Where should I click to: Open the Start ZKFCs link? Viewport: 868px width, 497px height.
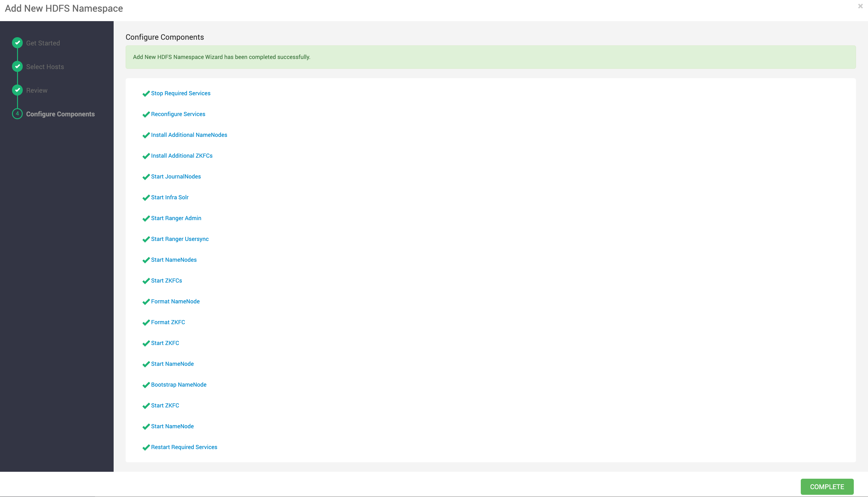click(x=166, y=281)
